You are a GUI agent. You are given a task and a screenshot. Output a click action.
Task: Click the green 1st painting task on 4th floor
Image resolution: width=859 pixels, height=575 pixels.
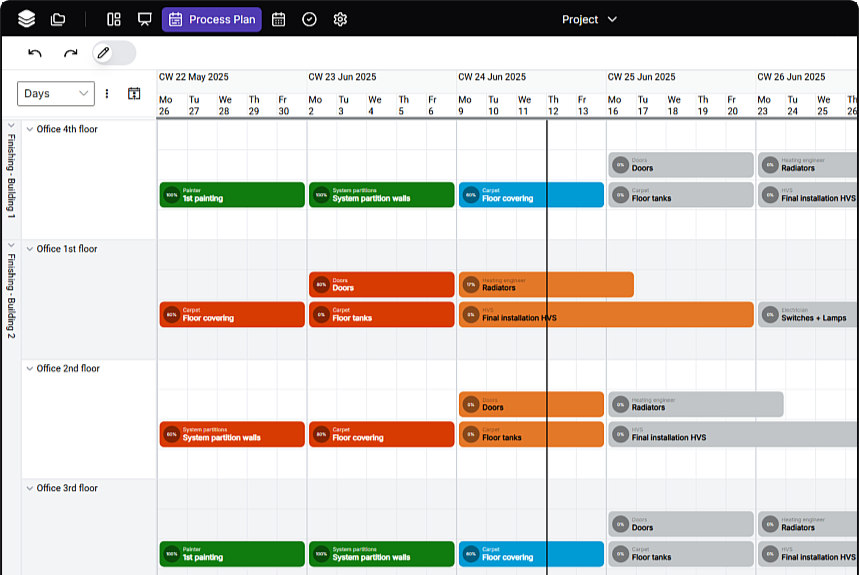point(232,195)
